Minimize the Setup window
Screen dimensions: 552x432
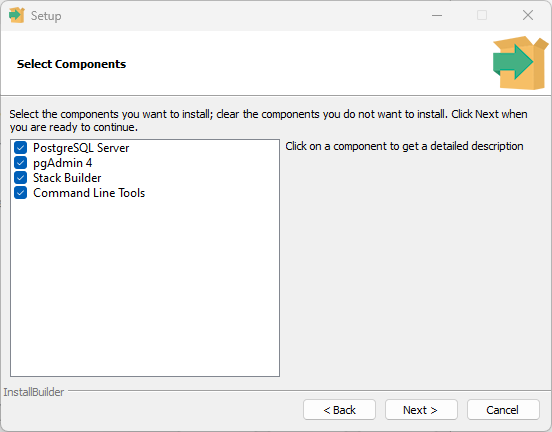[x=437, y=15]
